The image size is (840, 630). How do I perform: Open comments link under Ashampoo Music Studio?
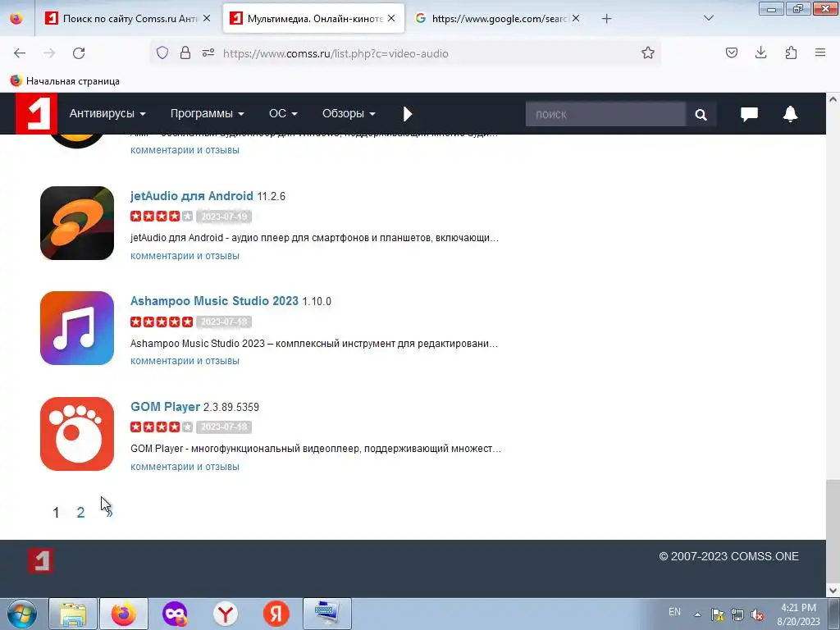point(185,361)
